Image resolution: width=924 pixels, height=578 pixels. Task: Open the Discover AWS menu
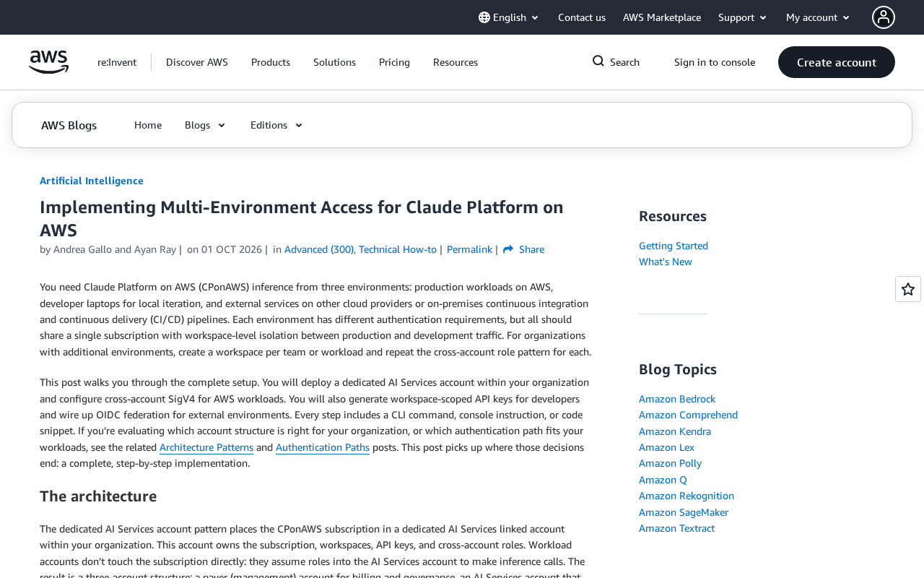[x=197, y=62]
